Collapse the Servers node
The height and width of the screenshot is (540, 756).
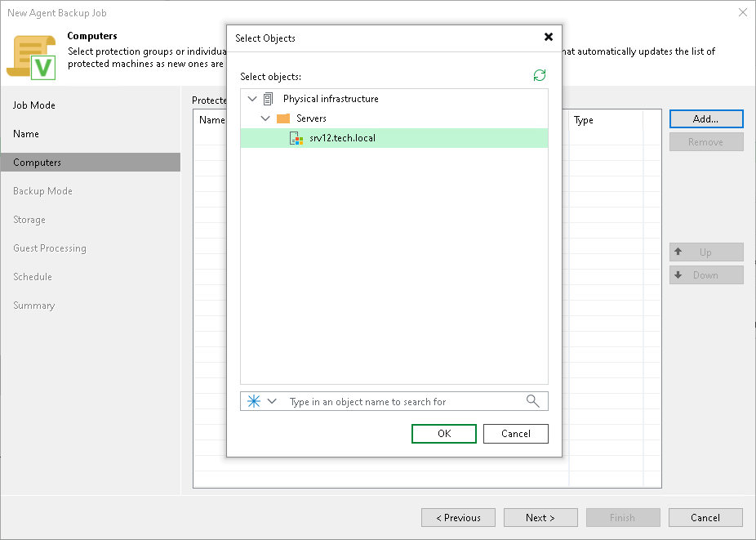[x=265, y=118]
